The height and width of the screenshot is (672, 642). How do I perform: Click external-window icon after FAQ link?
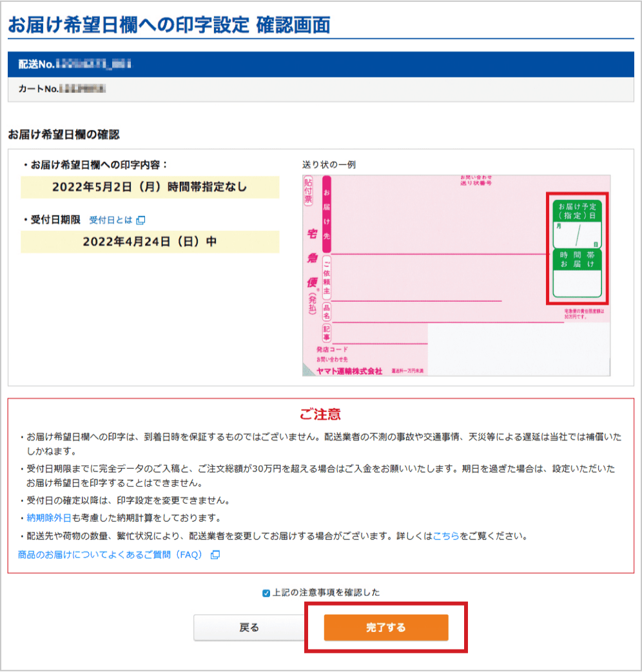[x=215, y=555]
